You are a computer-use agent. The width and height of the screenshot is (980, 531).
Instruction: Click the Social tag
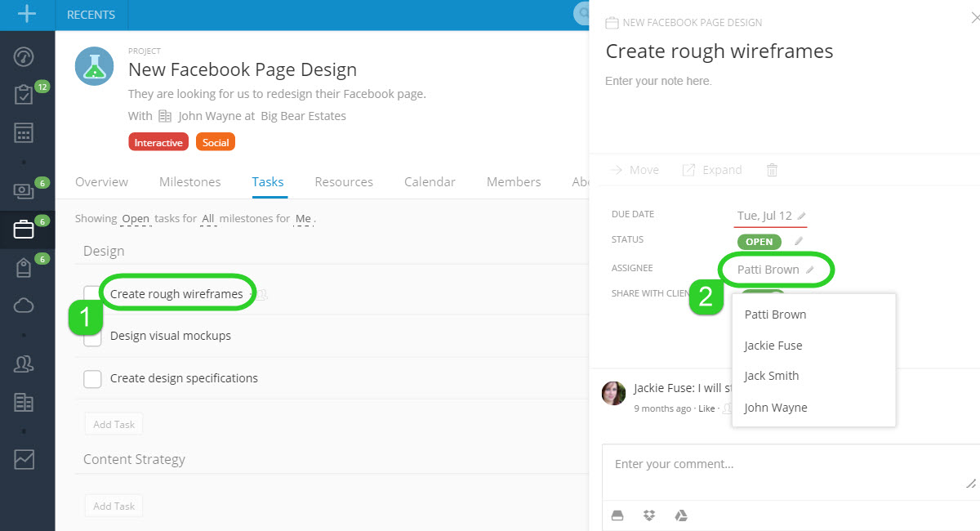216,142
